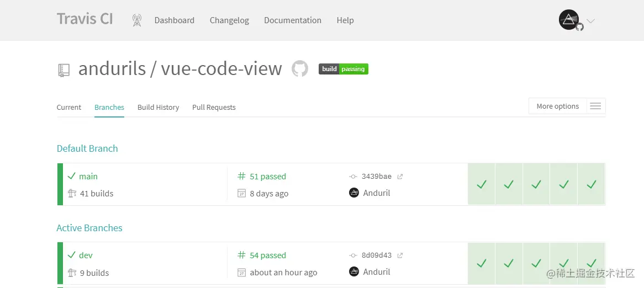Click the hash icon beside 51 passed

pyautogui.click(x=241, y=176)
